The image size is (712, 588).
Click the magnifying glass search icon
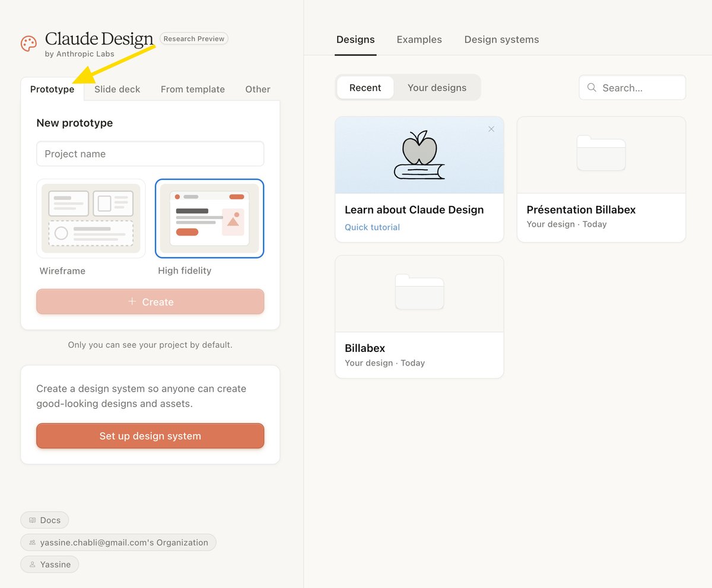click(x=592, y=88)
